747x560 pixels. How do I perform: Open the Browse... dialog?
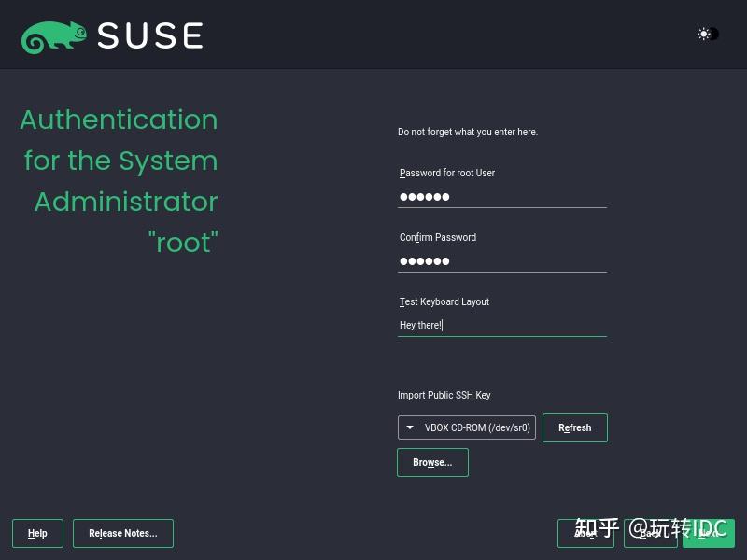pyautogui.click(x=432, y=462)
